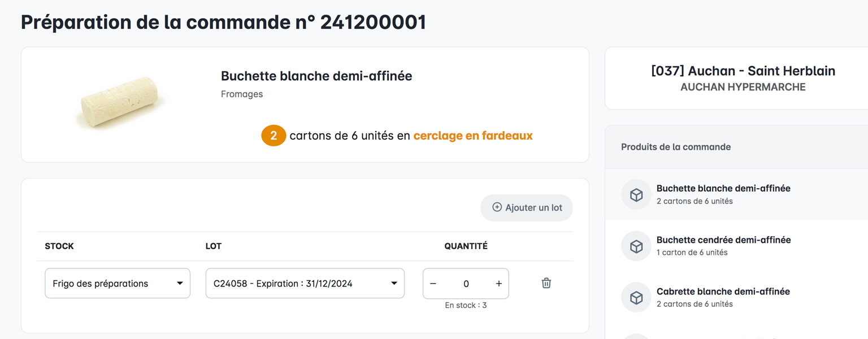Click the quantity input field showing 0
The height and width of the screenshot is (339, 868).
click(466, 284)
